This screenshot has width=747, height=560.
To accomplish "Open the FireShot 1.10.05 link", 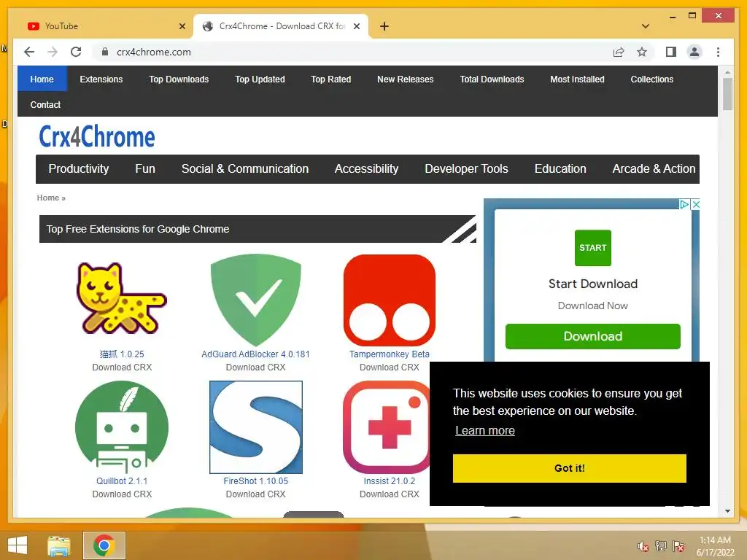I will (256, 481).
